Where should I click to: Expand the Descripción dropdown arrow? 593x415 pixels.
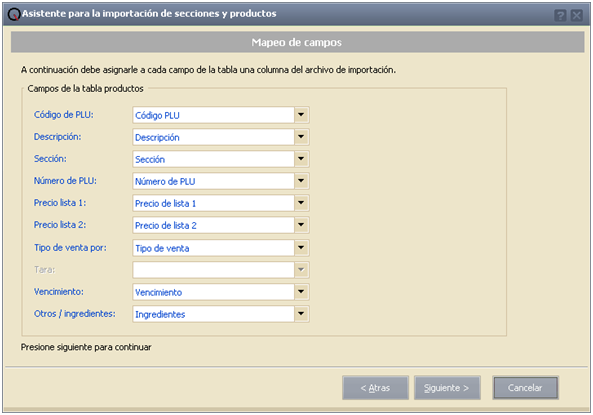coord(301,137)
